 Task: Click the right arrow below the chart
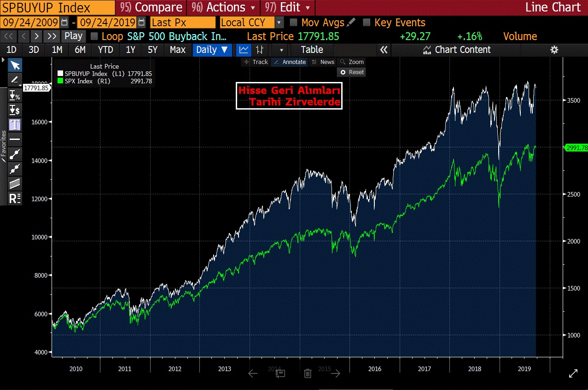336,373
